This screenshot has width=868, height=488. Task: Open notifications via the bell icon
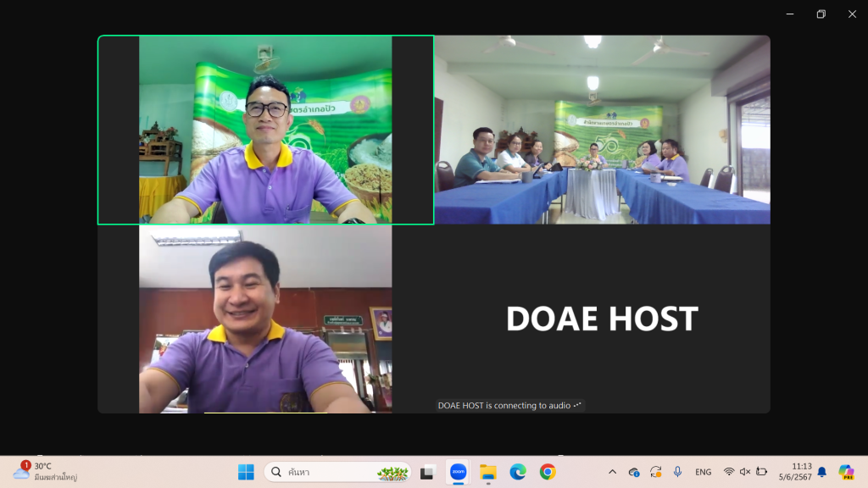(821, 472)
